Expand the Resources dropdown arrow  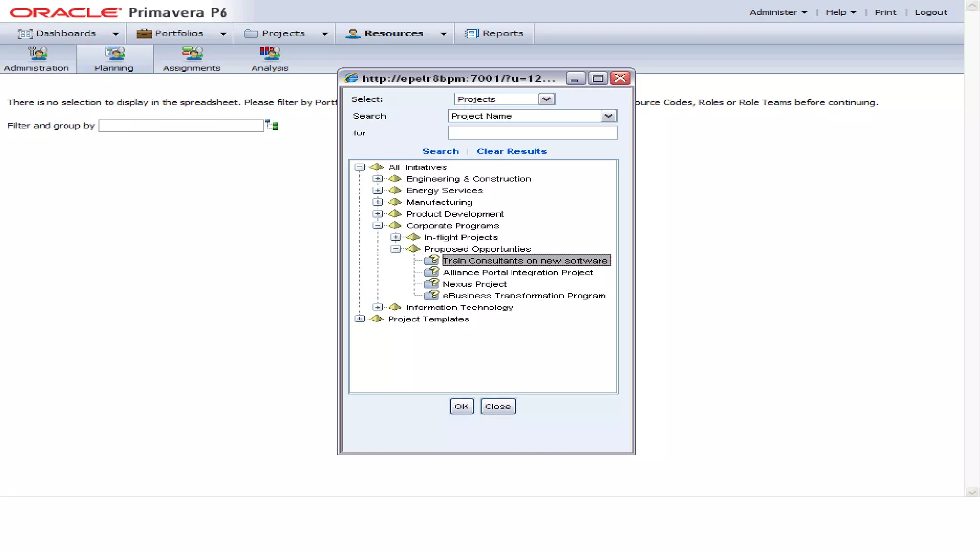(444, 33)
